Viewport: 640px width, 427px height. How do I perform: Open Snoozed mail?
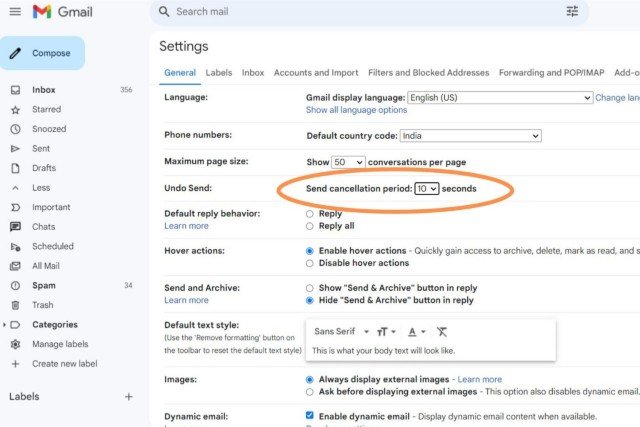pos(49,129)
